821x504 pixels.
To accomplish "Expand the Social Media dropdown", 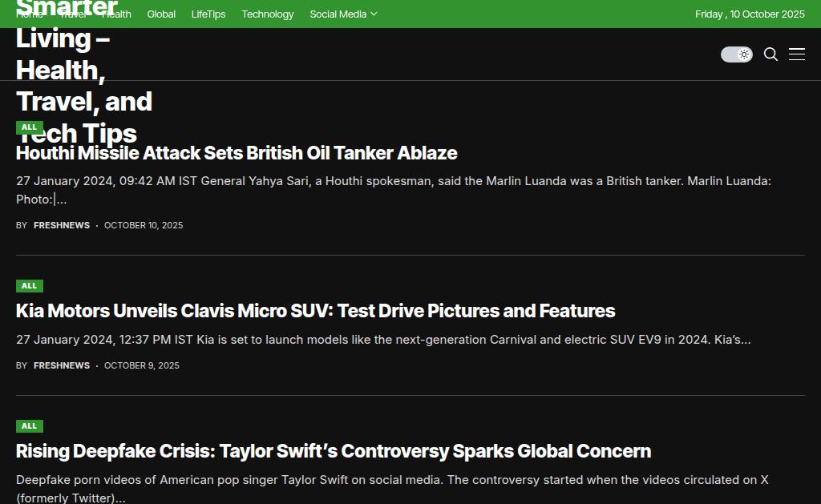I will point(343,14).
